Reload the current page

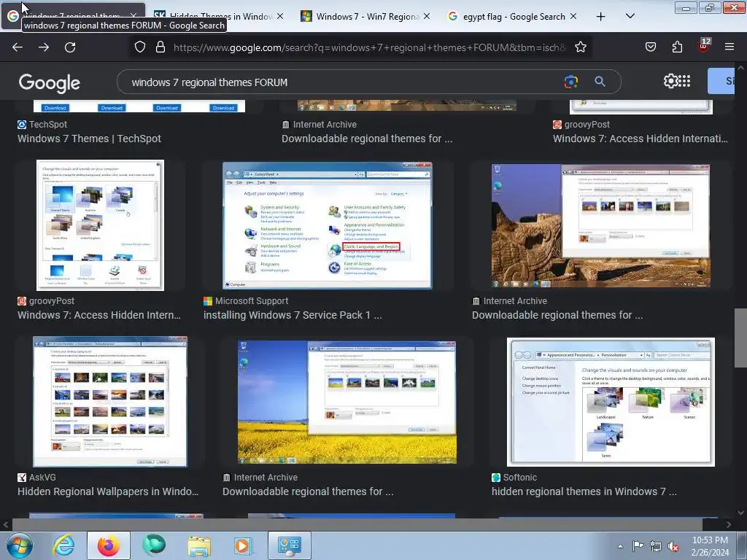70,47
